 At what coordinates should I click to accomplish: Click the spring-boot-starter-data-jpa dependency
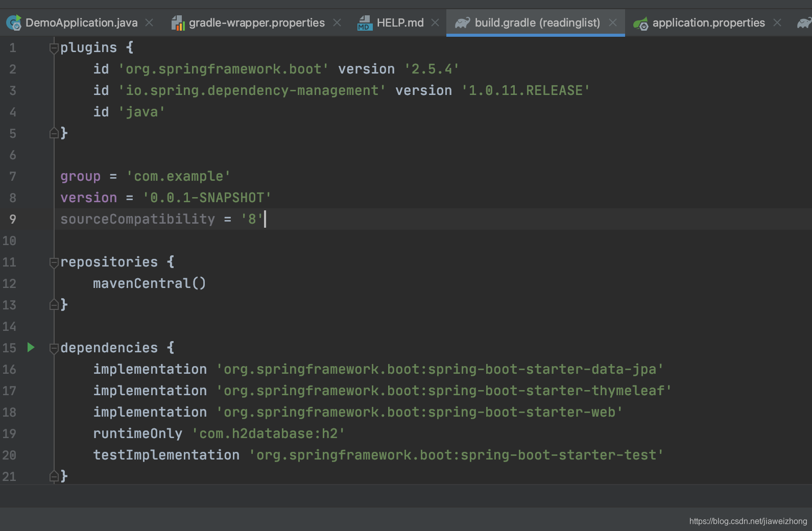pos(440,369)
